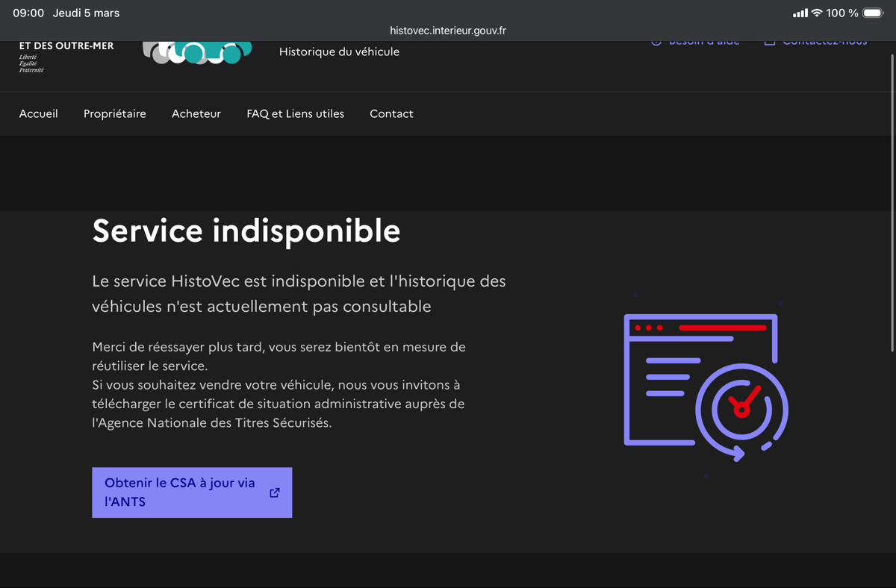Viewport: 896px width, 588px height.
Task: Open the Acheteur menu item
Action: (x=196, y=113)
